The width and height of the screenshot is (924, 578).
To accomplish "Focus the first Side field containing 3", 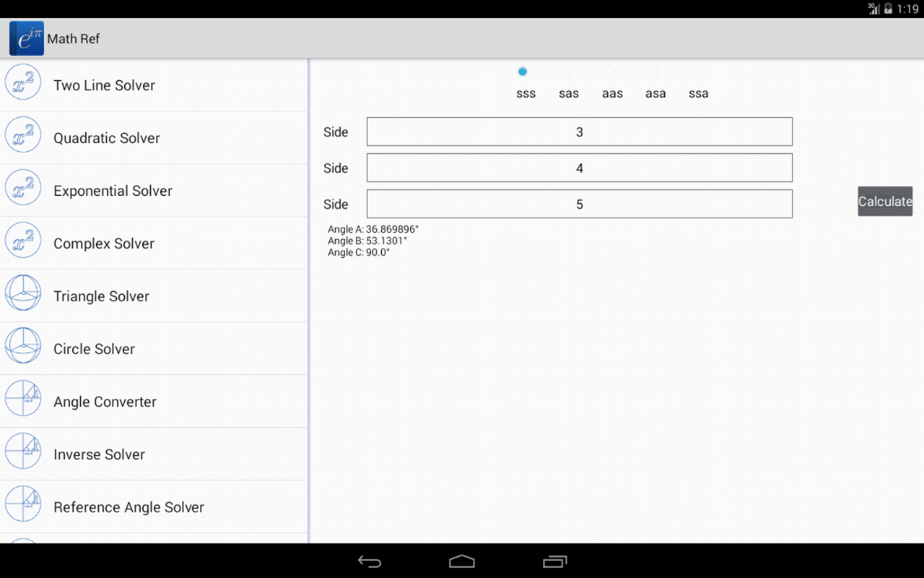I will point(580,131).
